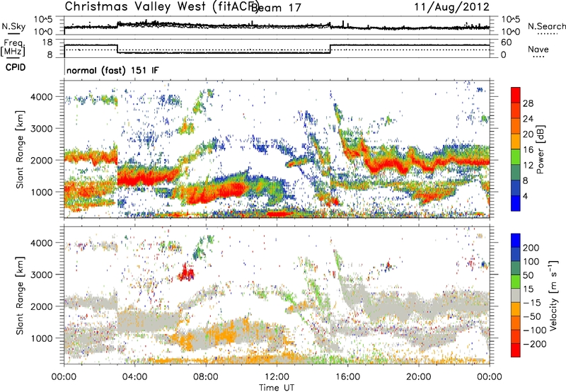Click the date '11/Aug/2012'

point(451,7)
